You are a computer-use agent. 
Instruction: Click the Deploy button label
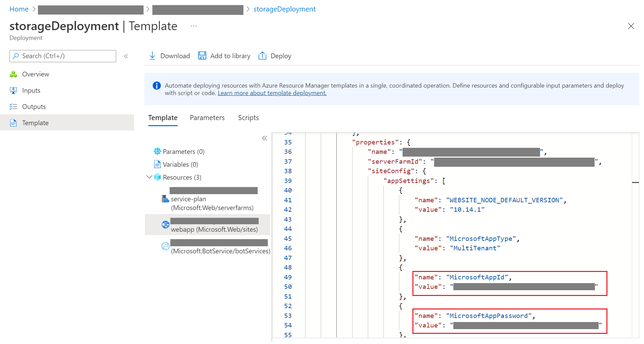coord(281,56)
